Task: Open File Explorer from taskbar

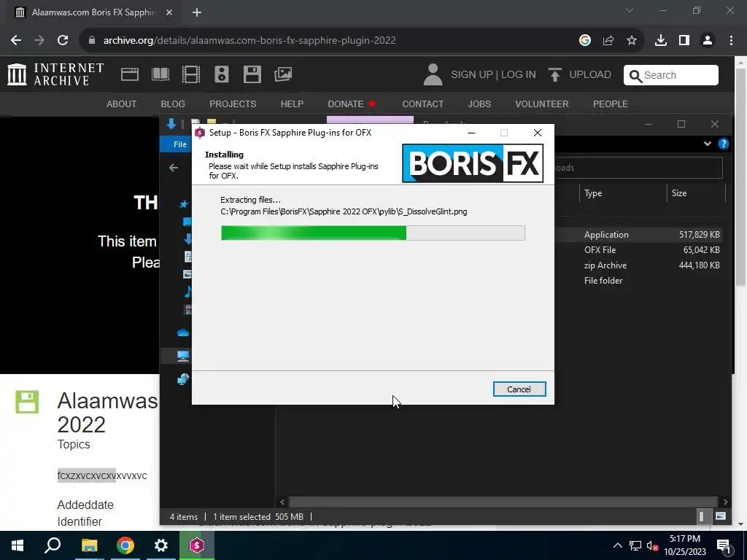Action: [89, 545]
